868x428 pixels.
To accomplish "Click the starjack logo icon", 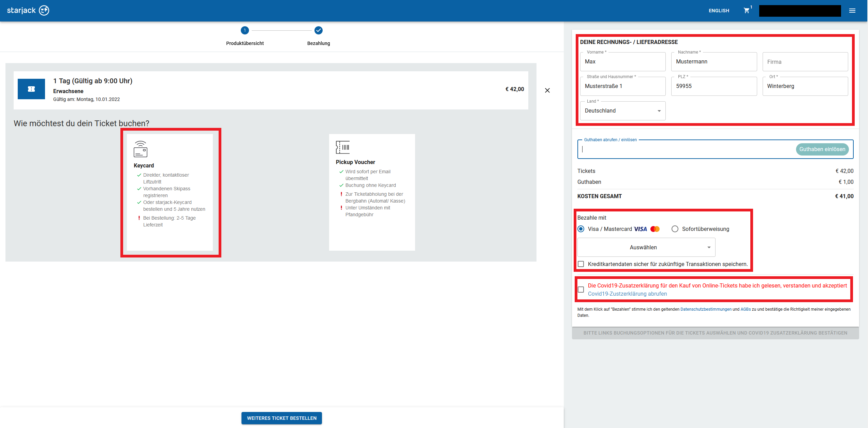I will coord(44,11).
